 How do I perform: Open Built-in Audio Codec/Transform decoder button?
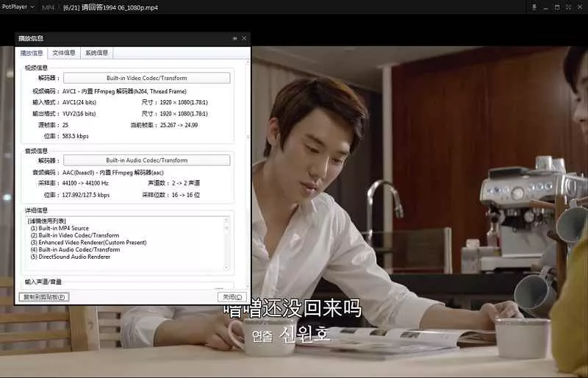(146, 160)
